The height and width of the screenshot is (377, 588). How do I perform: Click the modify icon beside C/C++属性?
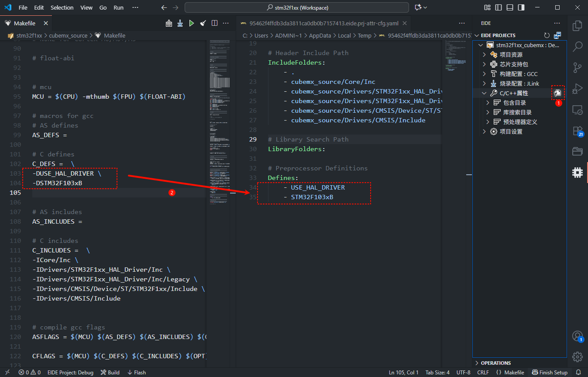coord(557,93)
